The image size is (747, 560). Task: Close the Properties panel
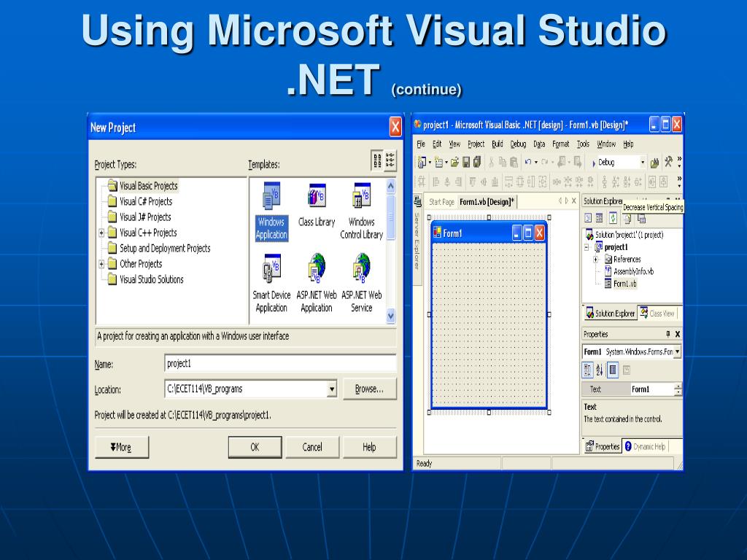click(x=678, y=334)
